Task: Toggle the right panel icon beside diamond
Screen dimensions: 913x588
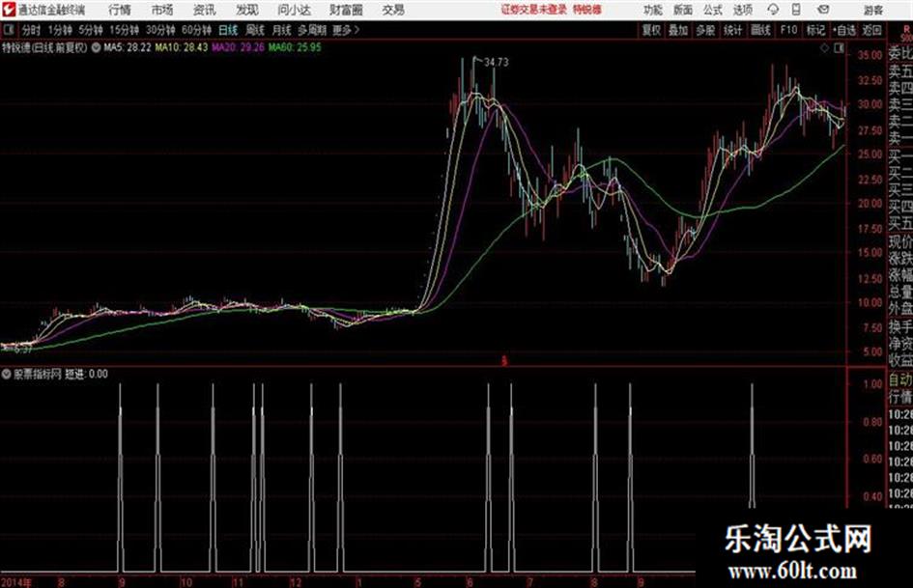Action: (x=839, y=48)
